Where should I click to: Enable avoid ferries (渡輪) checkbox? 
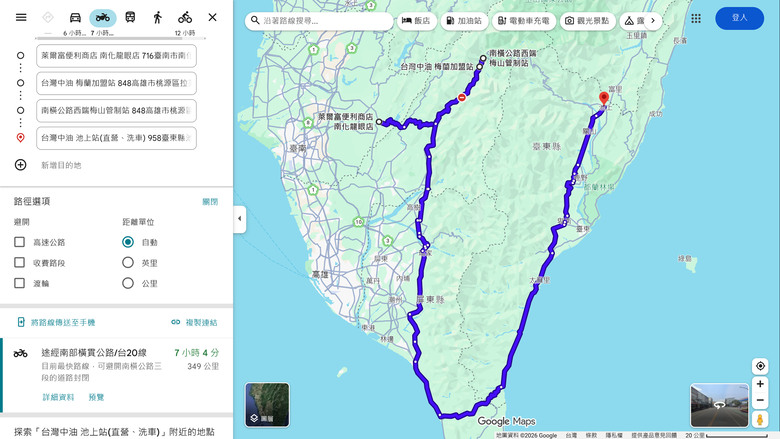pyautogui.click(x=19, y=283)
